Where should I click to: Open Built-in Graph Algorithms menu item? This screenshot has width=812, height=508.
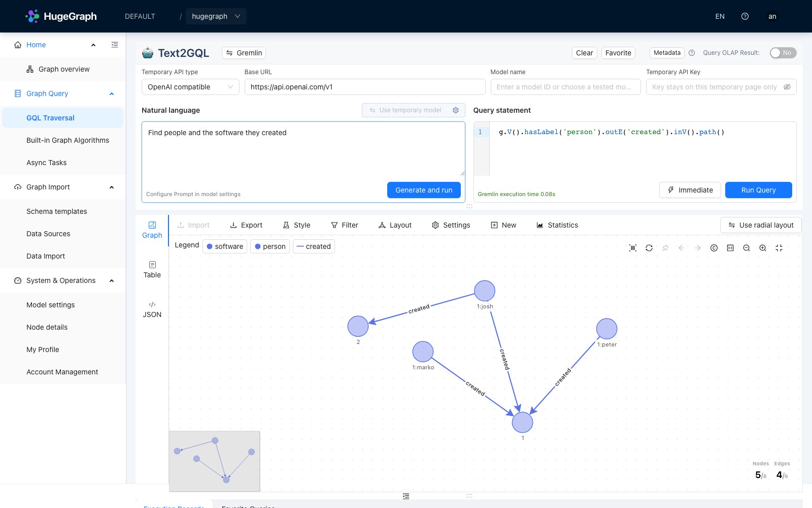(x=67, y=140)
